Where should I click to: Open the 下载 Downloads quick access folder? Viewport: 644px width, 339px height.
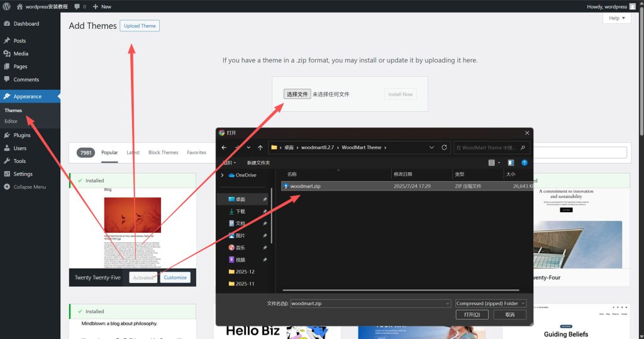[x=240, y=211]
